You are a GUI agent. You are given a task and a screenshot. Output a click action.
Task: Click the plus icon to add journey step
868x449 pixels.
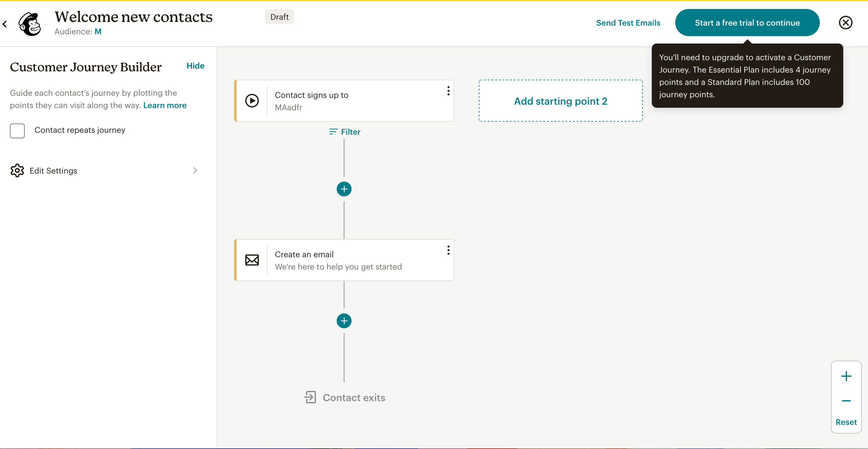[x=343, y=189]
